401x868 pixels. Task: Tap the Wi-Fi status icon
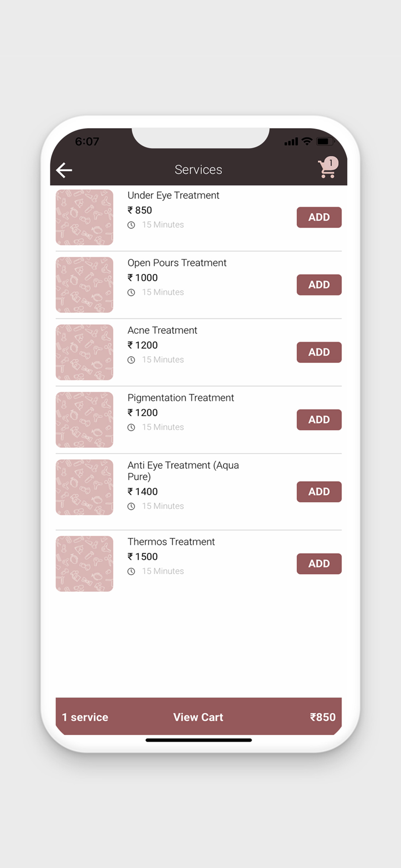(307, 141)
